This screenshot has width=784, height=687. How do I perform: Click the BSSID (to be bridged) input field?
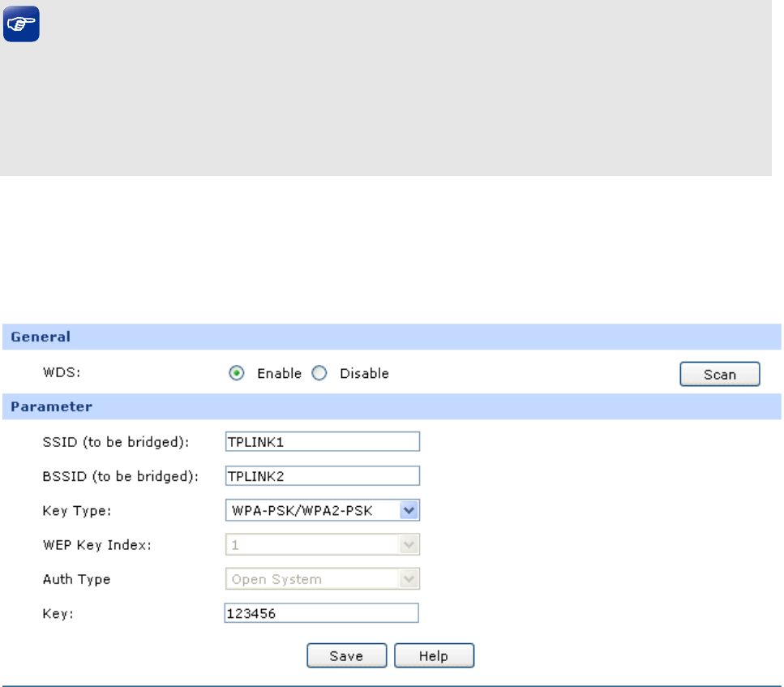tap(323, 476)
